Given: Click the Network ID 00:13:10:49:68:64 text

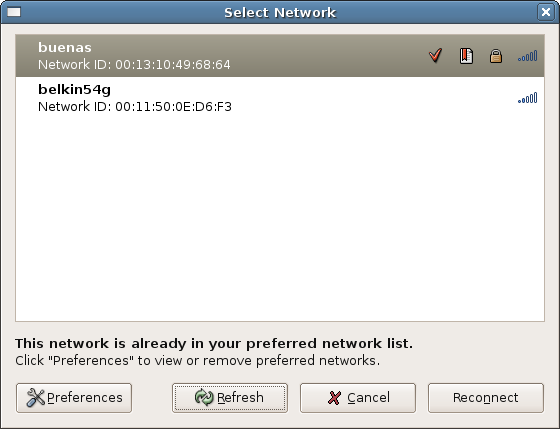Looking at the screenshot, I should [x=134, y=65].
